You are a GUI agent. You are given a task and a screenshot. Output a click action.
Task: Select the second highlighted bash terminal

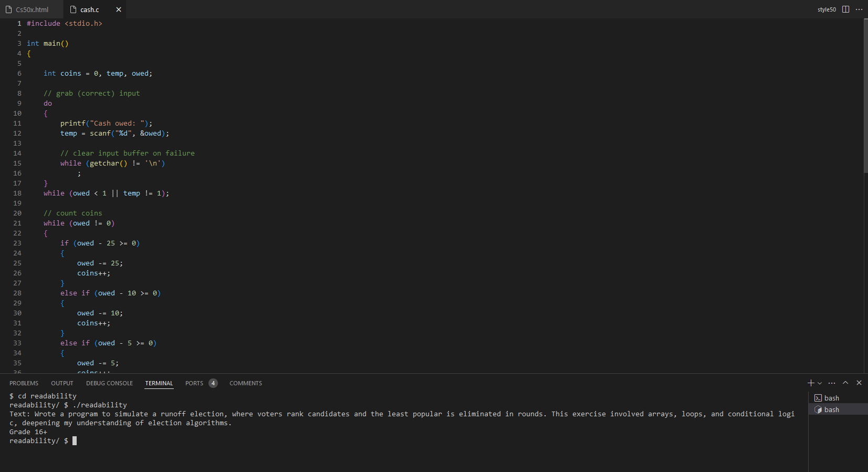click(x=838, y=409)
